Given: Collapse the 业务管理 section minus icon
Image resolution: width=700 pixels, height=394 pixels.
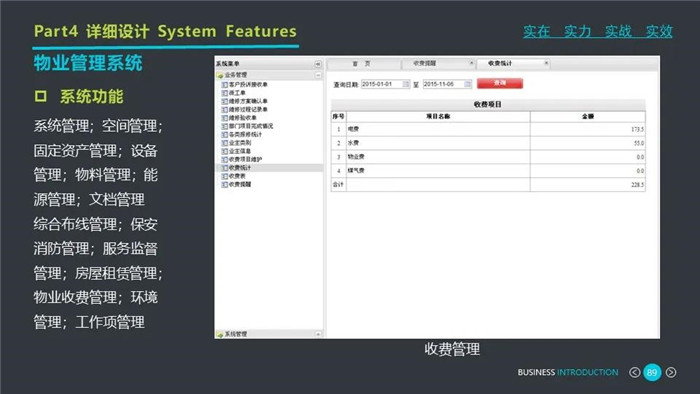Looking at the screenshot, I should coord(318,75).
